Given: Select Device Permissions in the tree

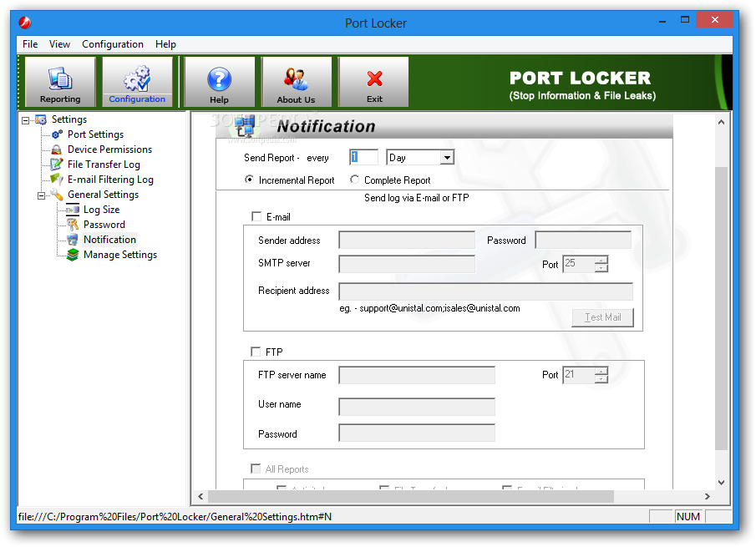Looking at the screenshot, I should pos(110,149).
